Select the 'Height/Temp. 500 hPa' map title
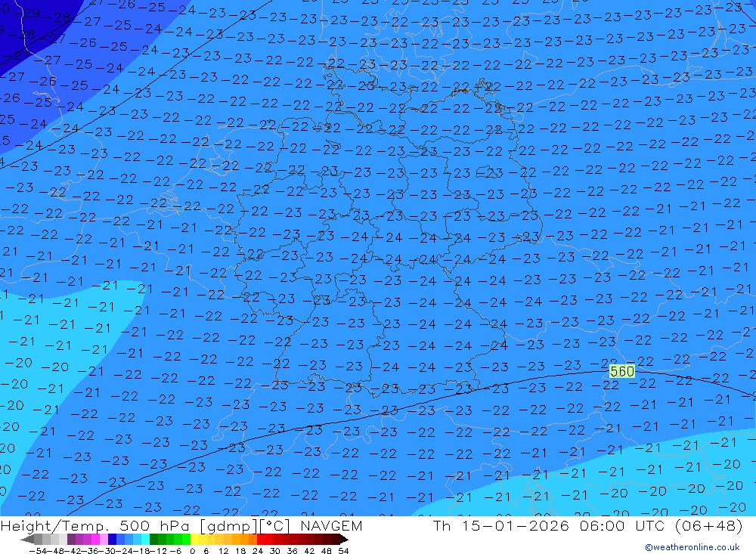Screen dimensions: 756x554 coord(96,525)
